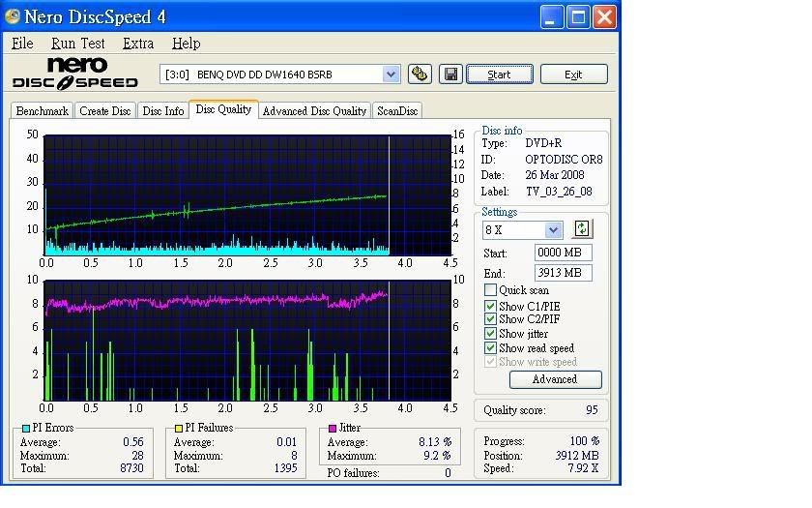
Task: Switch to the Disc Info tab
Action: tap(163, 111)
